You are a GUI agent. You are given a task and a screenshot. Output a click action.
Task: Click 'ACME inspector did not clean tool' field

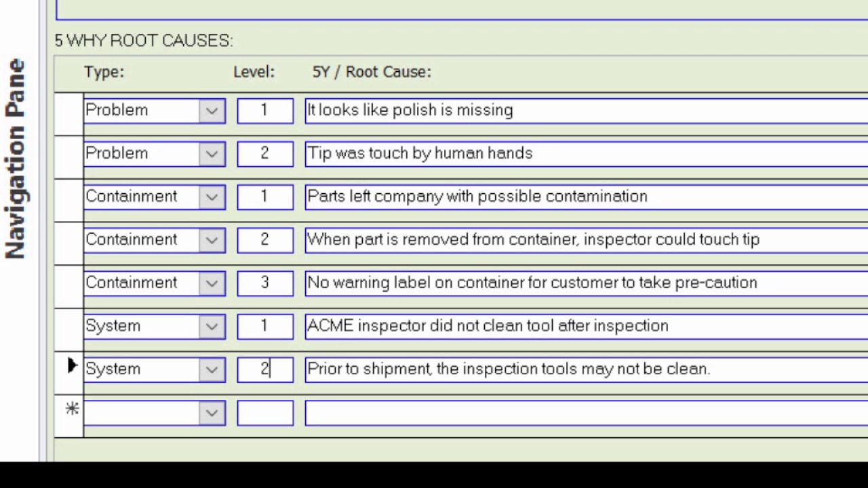[583, 327]
